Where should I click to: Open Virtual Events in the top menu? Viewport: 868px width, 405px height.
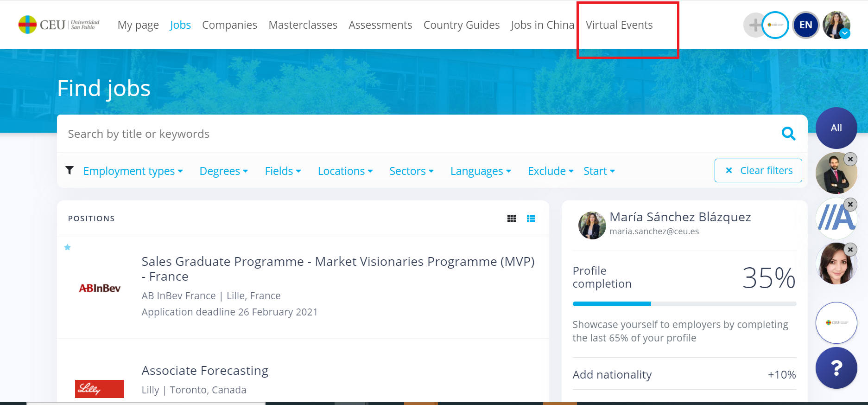(619, 25)
